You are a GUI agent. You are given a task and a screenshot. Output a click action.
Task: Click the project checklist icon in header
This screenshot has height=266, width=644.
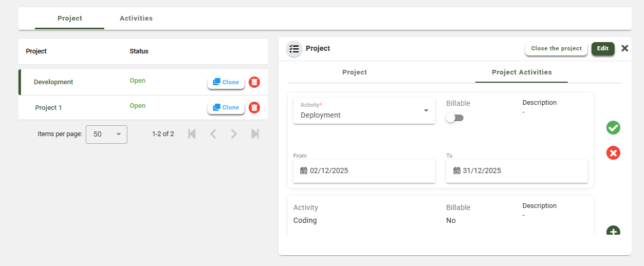click(294, 49)
